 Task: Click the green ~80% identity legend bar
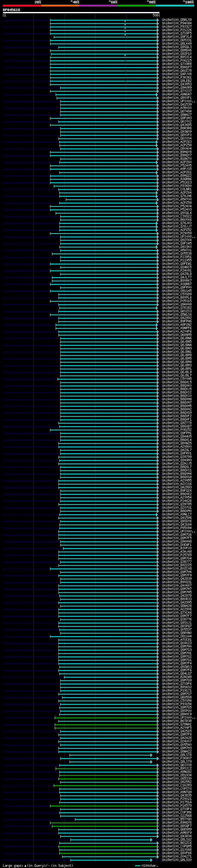[137, 6]
